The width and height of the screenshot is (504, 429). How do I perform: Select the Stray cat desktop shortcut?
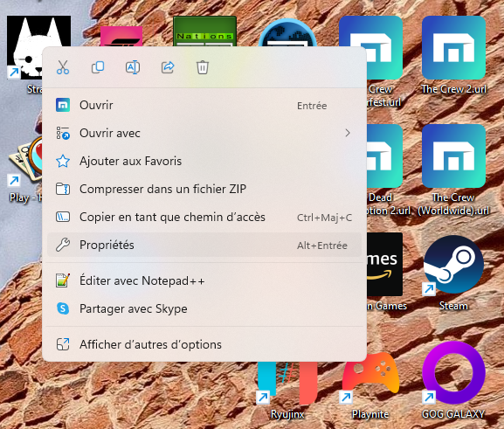[x=24, y=47]
